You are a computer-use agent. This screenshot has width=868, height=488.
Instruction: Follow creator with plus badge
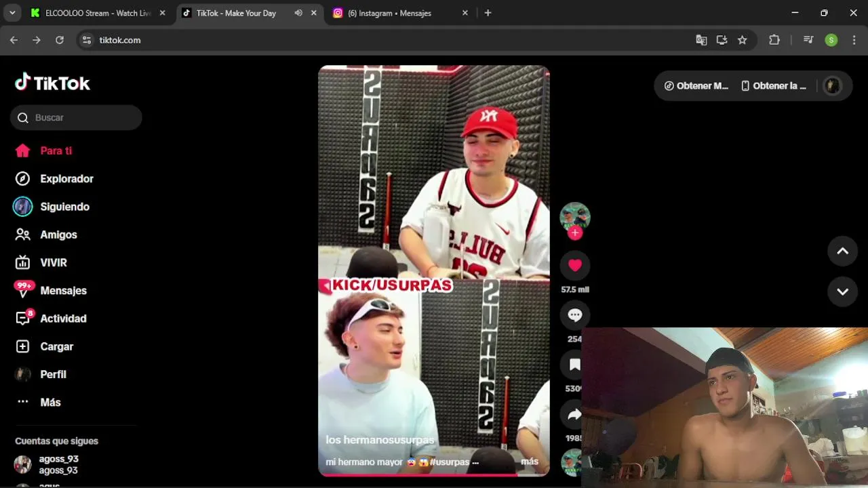[575, 233]
